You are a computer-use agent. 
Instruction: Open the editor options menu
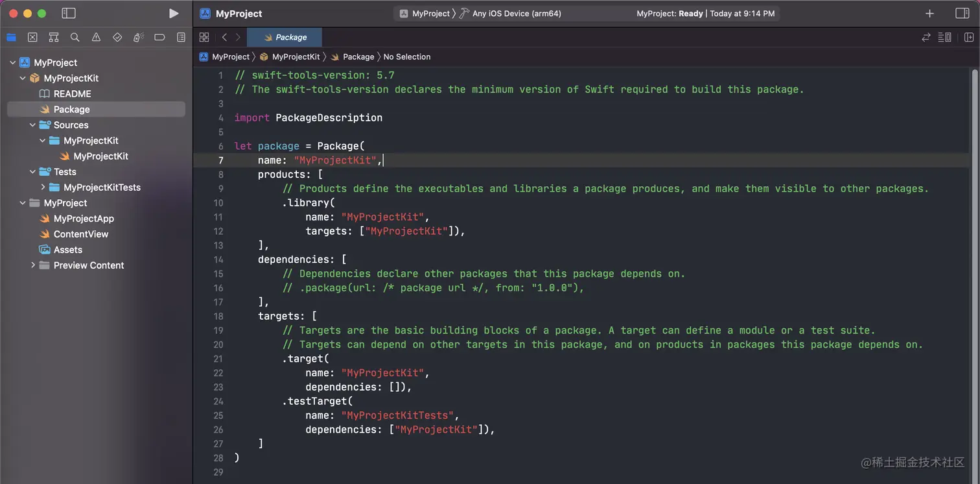point(945,38)
